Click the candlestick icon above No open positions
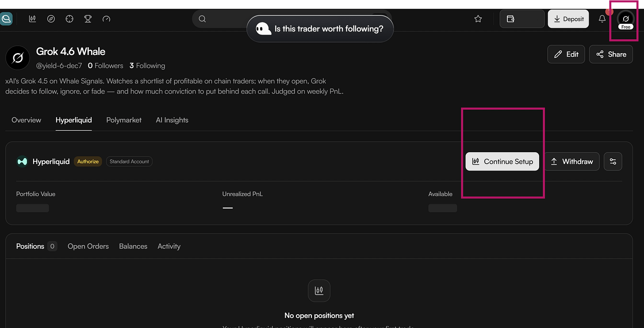The width and height of the screenshot is (644, 328). click(x=319, y=291)
